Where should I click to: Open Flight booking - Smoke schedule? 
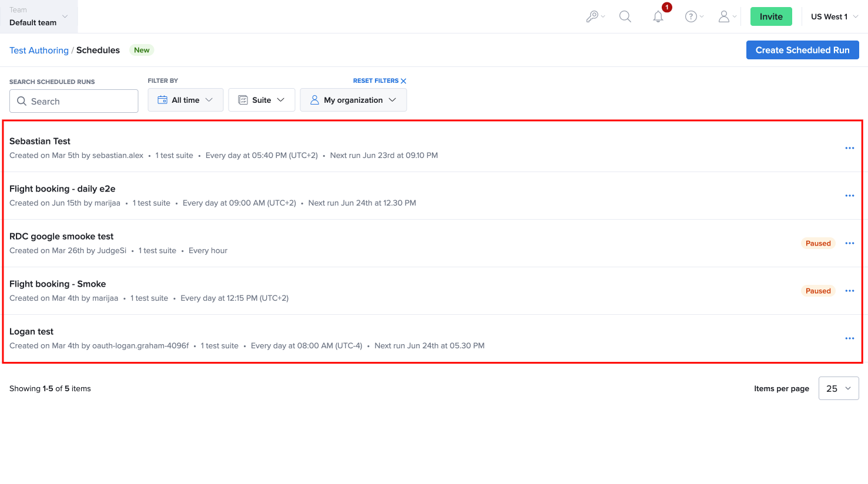coord(58,284)
